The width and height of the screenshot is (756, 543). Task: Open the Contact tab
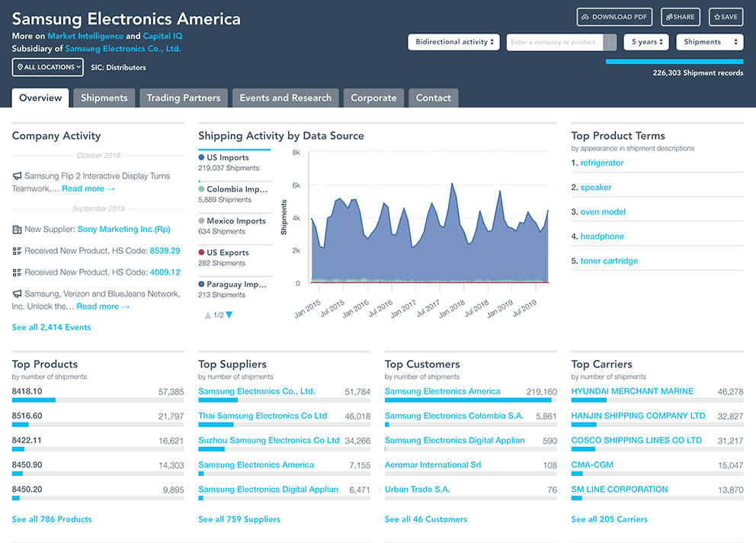pos(434,98)
